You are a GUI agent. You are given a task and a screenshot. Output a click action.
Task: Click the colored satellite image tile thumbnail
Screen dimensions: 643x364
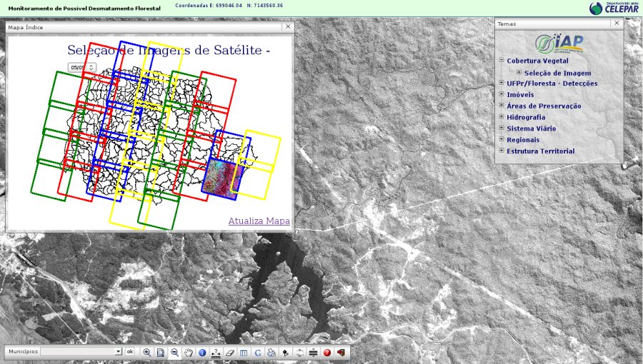[x=221, y=176]
